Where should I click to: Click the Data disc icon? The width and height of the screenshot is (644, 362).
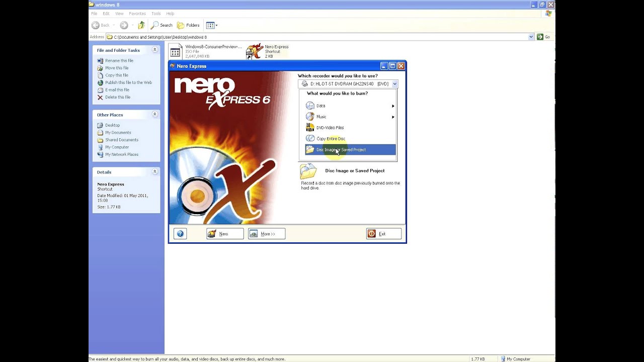click(310, 106)
